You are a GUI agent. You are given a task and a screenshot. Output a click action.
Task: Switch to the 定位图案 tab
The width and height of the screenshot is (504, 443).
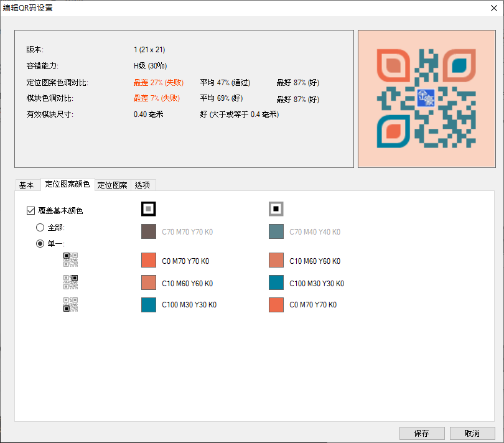113,185
